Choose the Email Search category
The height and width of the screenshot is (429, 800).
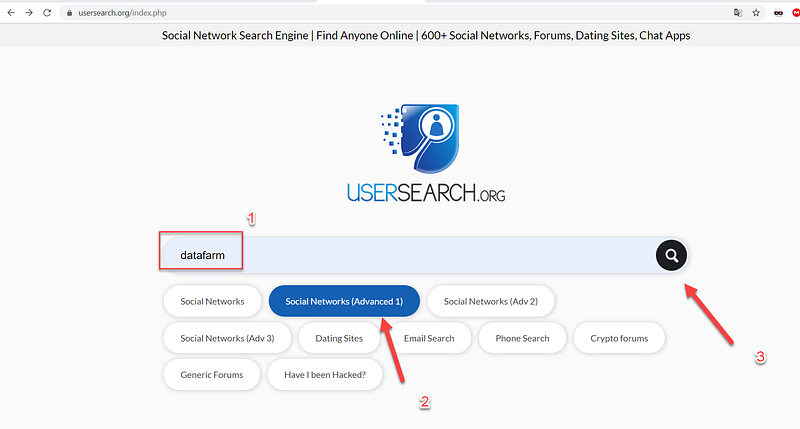(429, 338)
